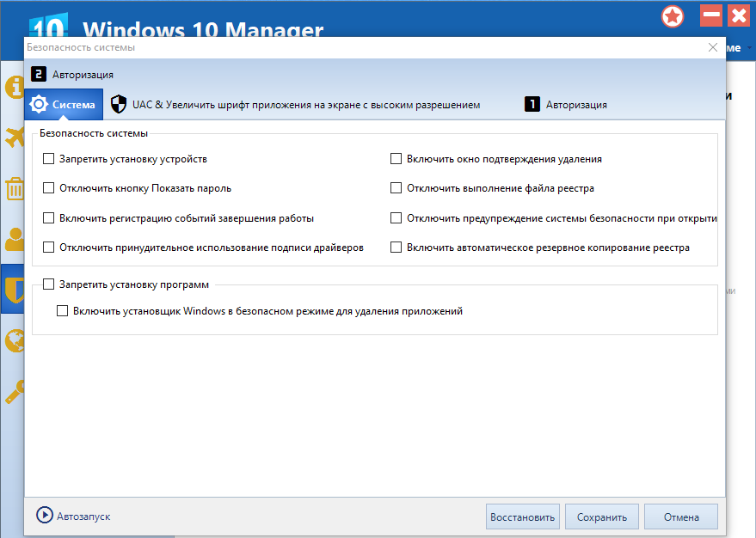Image resolution: width=756 pixels, height=538 pixels.
Task: Click the Отмена button
Action: pos(681,517)
